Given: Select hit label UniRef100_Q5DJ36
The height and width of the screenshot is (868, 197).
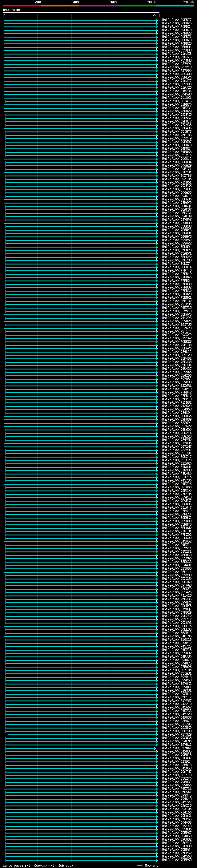Looking at the screenshot, I should tap(177, 599).
